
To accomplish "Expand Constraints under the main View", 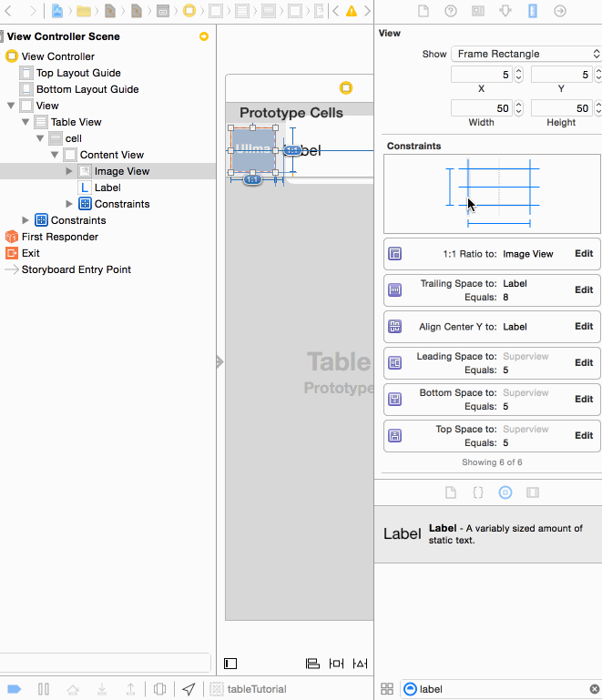I will click(26, 220).
